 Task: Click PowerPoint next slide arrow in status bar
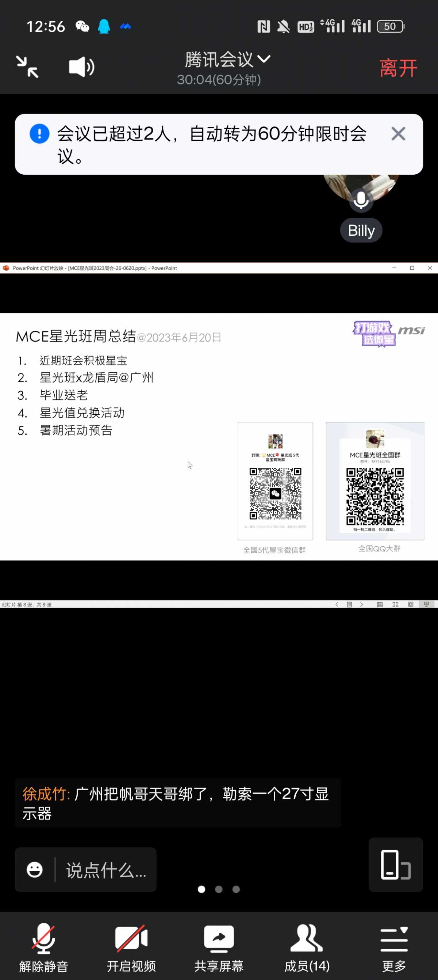(x=361, y=604)
